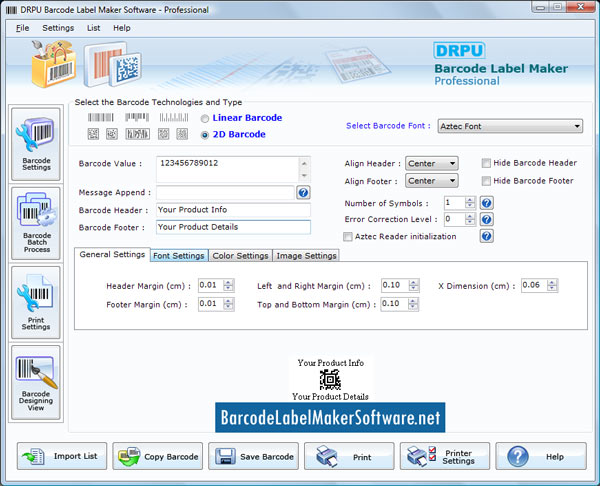Image resolution: width=600 pixels, height=486 pixels.
Task: Open the List menu
Action: 93,28
